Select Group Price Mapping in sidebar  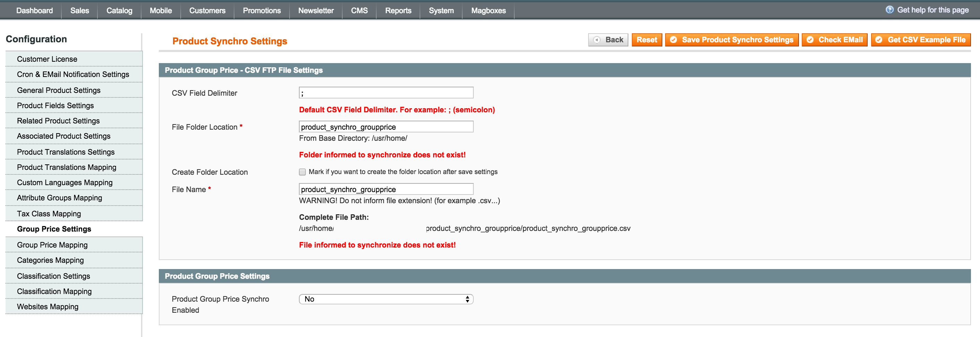(74, 244)
